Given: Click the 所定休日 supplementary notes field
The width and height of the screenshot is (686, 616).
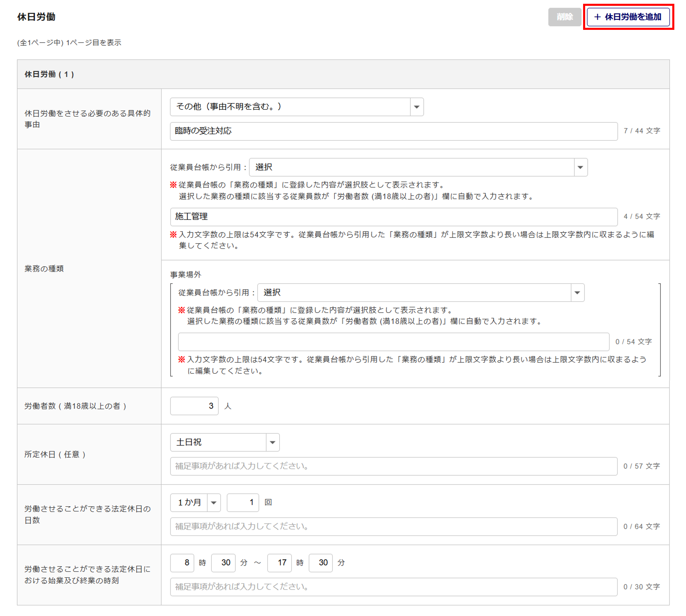Looking at the screenshot, I should pyautogui.click(x=393, y=466).
